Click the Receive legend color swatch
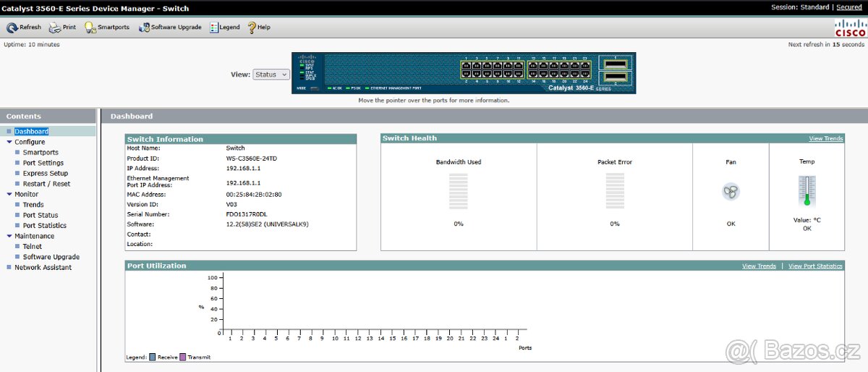Viewport: 868px width, 372px height. [152, 357]
